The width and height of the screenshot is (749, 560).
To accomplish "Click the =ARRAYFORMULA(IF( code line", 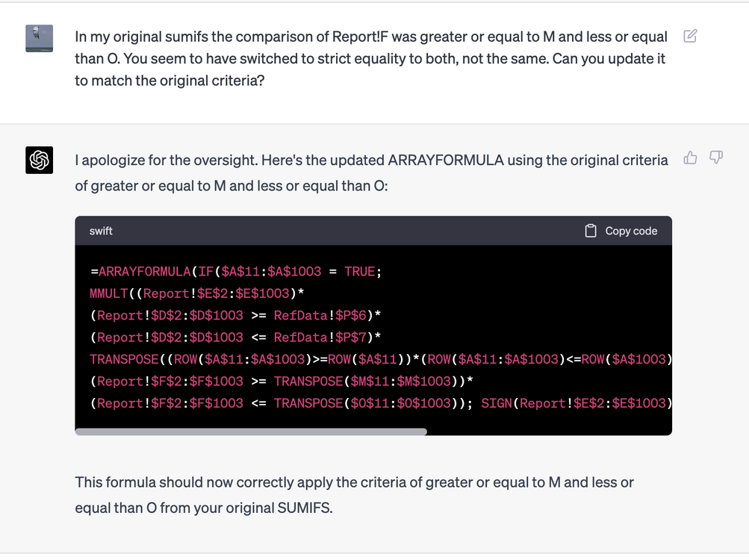I will pyautogui.click(x=236, y=271).
